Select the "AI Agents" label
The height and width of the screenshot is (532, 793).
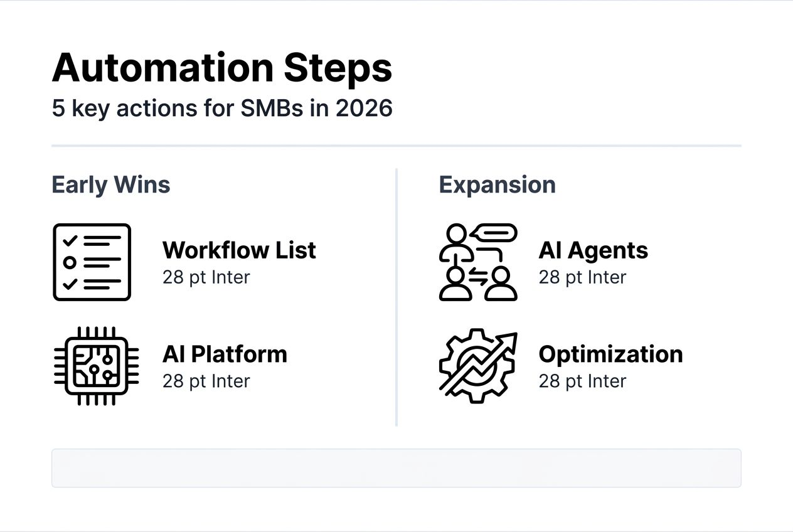593,250
